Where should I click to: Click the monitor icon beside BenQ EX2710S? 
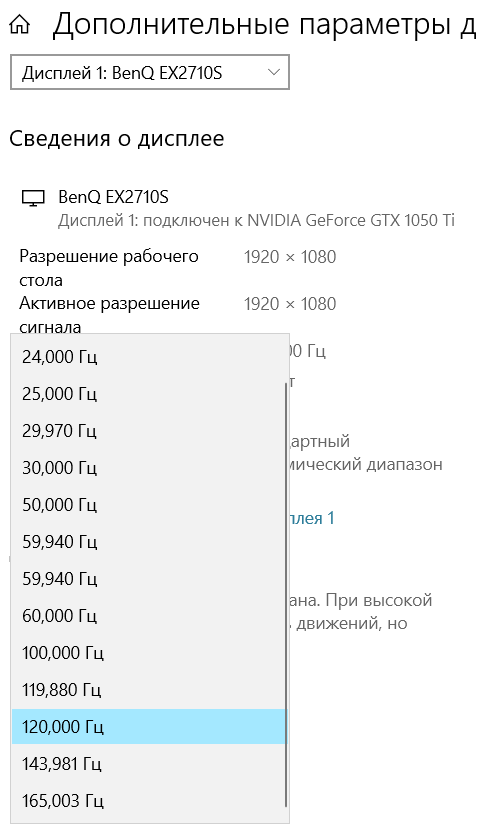click(x=33, y=198)
